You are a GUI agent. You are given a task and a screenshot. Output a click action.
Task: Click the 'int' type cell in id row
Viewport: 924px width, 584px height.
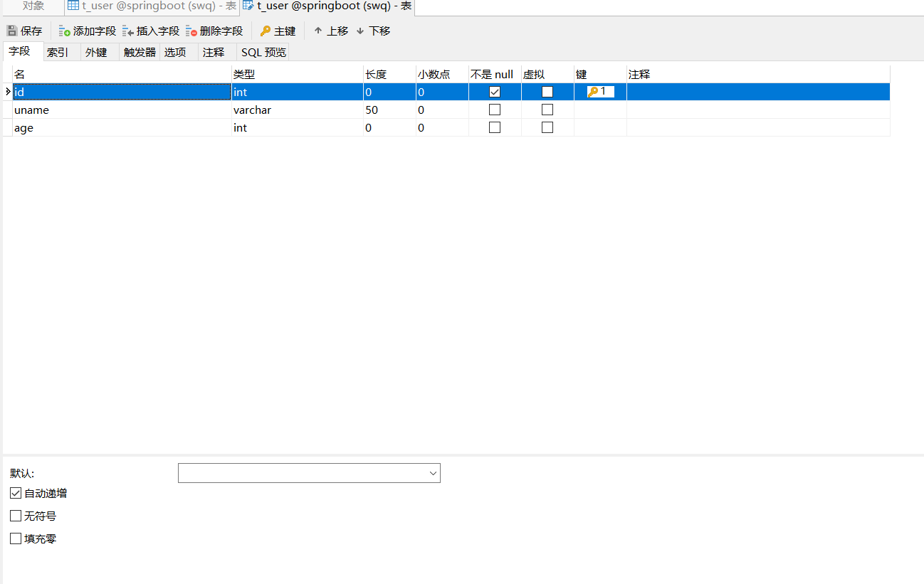coord(298,92)
